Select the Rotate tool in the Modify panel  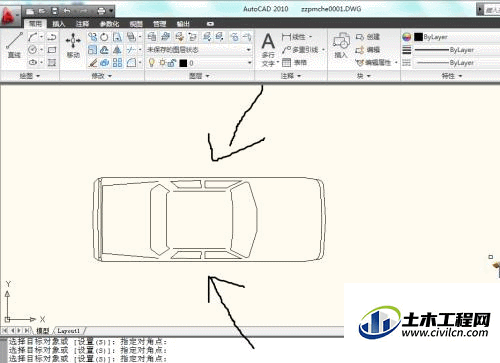point(104,37)
